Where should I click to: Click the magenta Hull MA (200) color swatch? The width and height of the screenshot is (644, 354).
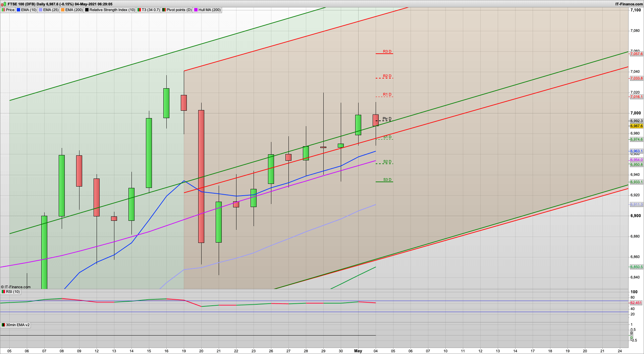[x=196, y=10]
